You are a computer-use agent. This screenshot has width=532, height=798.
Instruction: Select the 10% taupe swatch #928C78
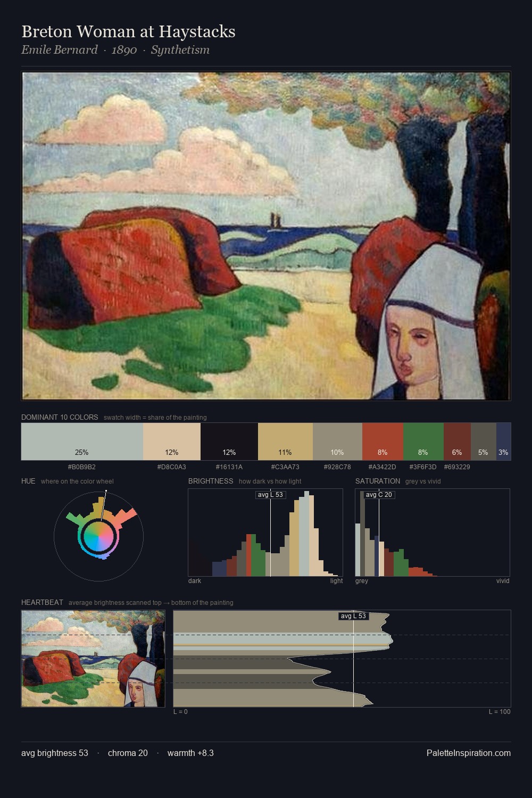click(x=337, y=442)
